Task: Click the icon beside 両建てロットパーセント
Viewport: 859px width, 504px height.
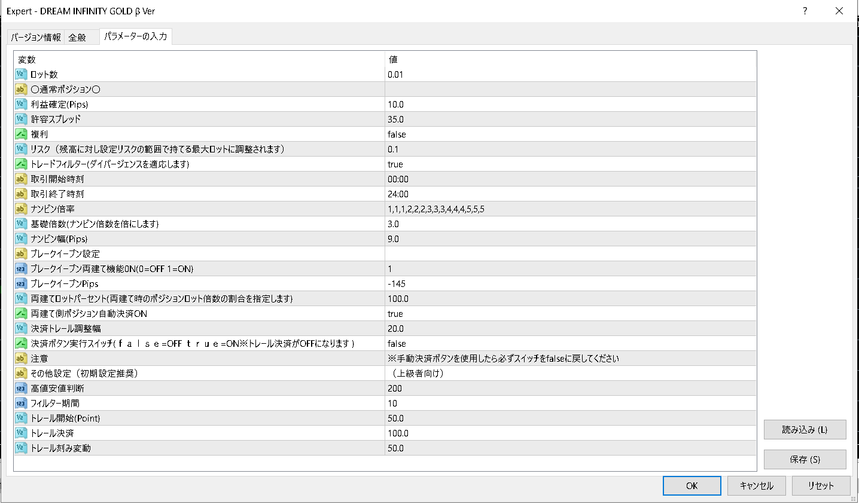Action: (x=21, y=298)
